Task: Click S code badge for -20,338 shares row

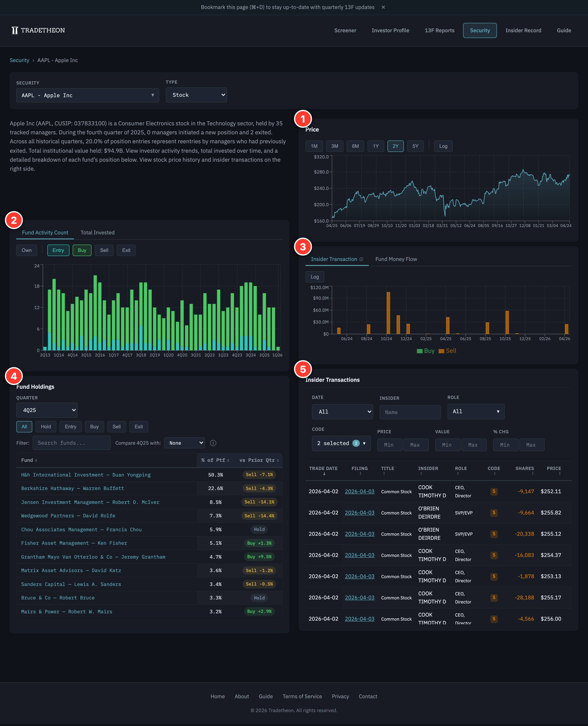Action: 494,534
